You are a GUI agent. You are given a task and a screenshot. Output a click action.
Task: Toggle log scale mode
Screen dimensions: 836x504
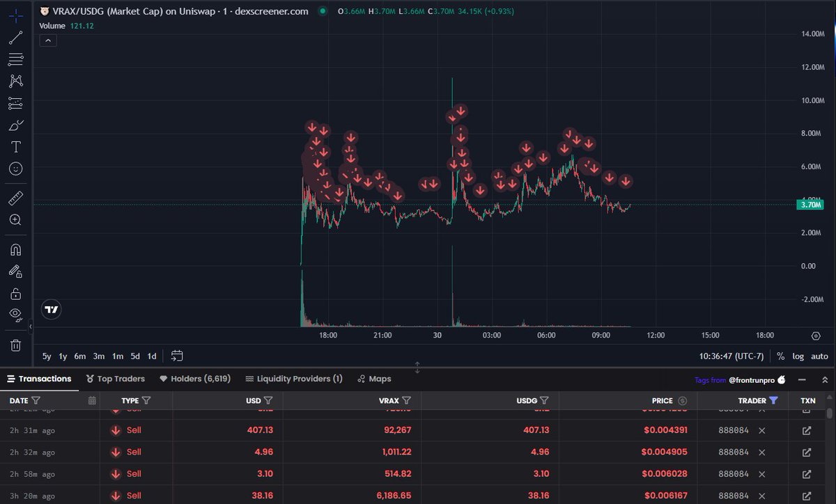pos(798,356)
